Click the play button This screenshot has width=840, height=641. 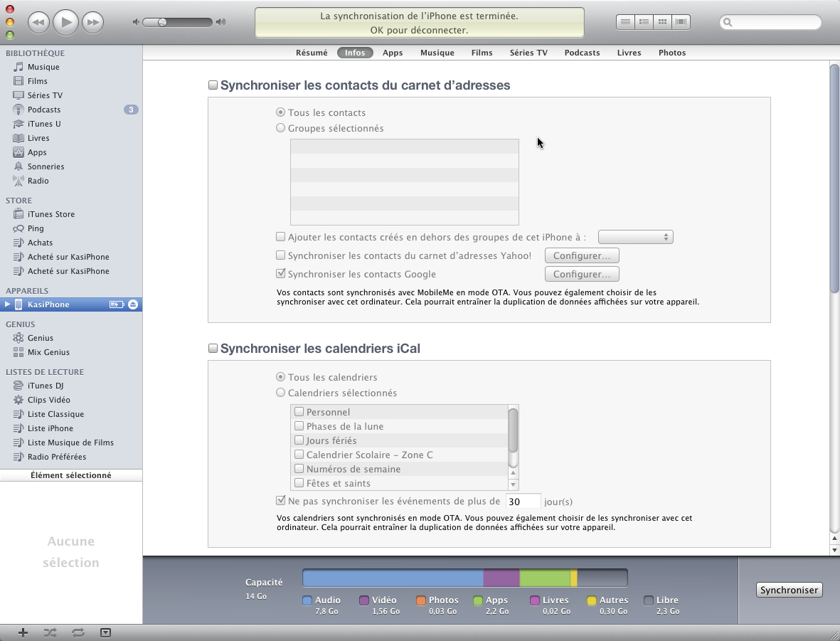tap(66, 22)
